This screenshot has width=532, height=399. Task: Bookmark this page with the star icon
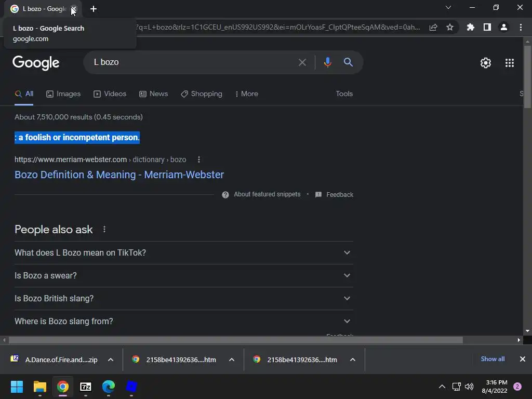(x=450, y=27)
